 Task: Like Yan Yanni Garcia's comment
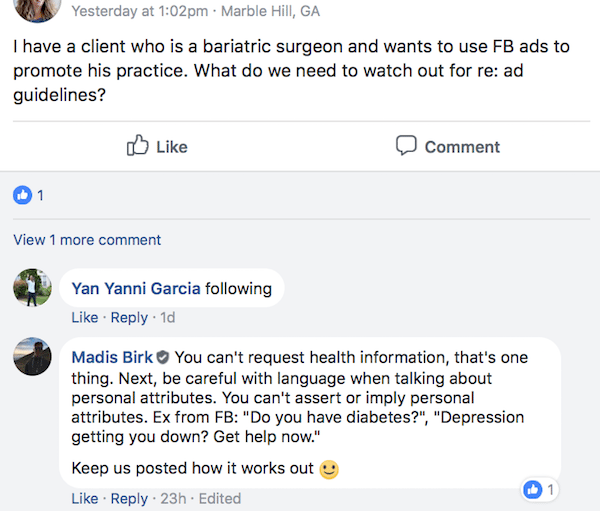click(x=85, y=318)
